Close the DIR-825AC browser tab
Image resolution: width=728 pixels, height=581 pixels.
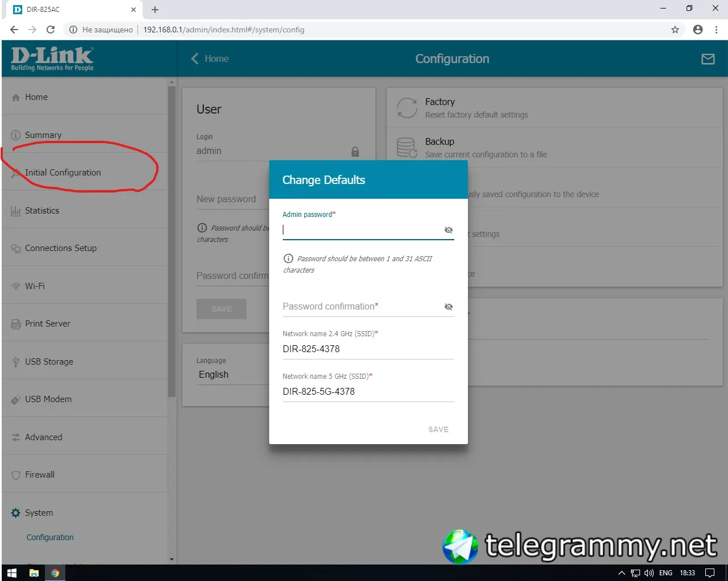pos(133,10)
